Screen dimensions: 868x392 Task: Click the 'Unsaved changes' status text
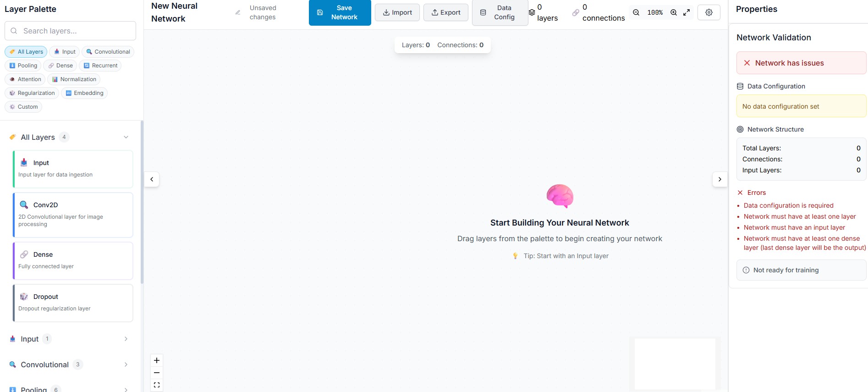[263, 12]
